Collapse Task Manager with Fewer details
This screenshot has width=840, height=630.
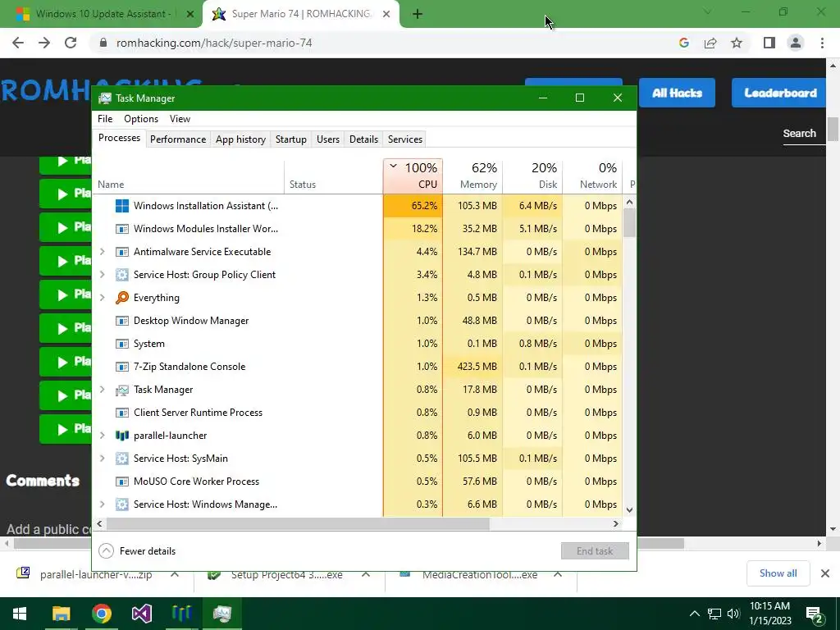coord(137,550)
